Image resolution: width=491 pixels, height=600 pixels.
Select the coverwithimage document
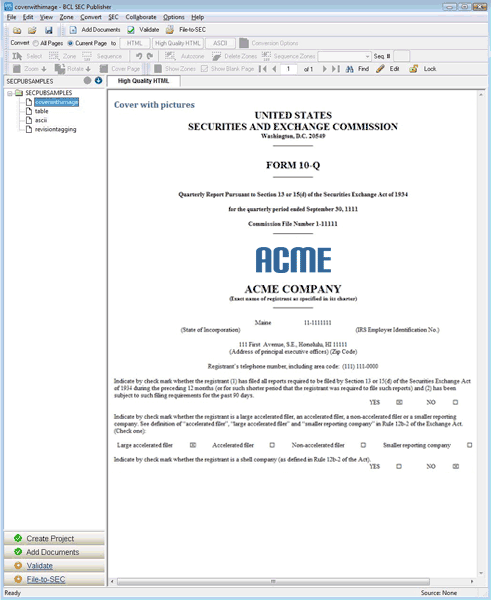coord(56,102)
